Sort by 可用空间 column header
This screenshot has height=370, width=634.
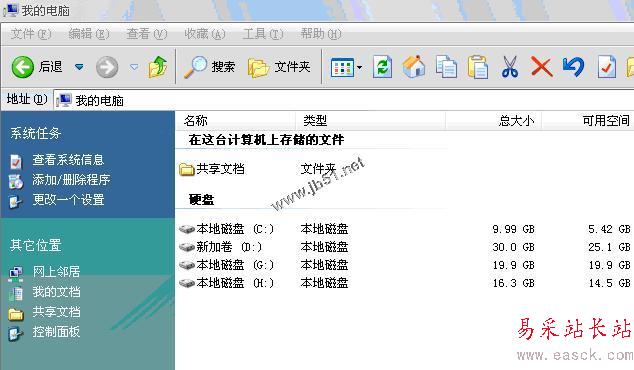(588, 120)
